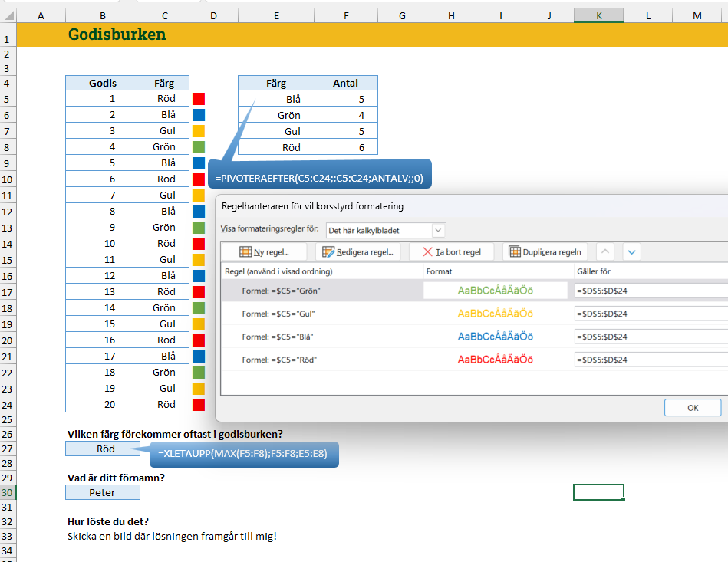Confirm the dialog with OK
This screenshot has width=728, height=562.
693,407
